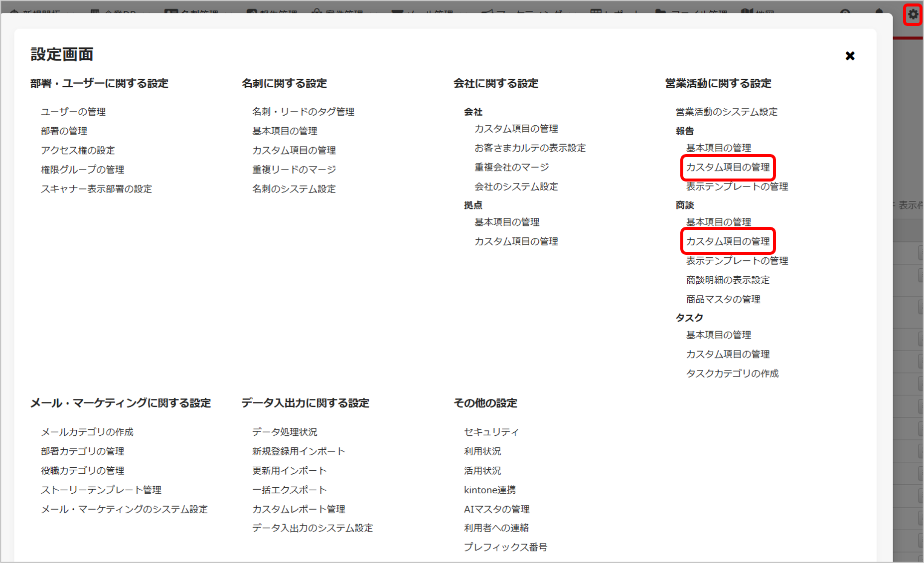Select アクセス権の設定
The height and width of the screenshot is (563, 924).
tap(78, 150)
